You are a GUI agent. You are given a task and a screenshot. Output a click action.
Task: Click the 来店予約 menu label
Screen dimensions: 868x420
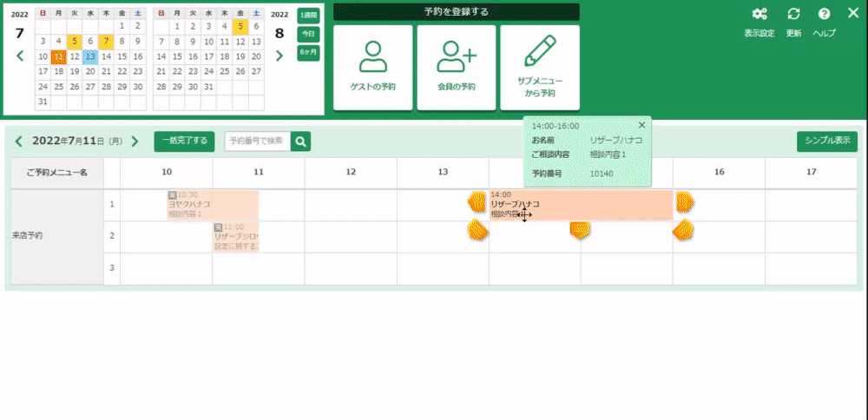(28, 236)
